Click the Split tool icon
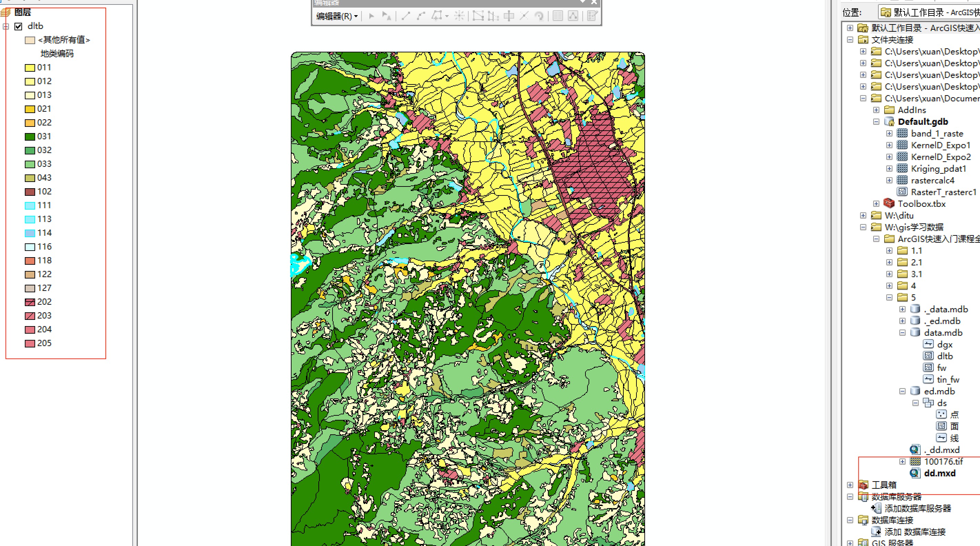Image resolution: width=980 pixels, height=546 pixels. tap(524, 16)
